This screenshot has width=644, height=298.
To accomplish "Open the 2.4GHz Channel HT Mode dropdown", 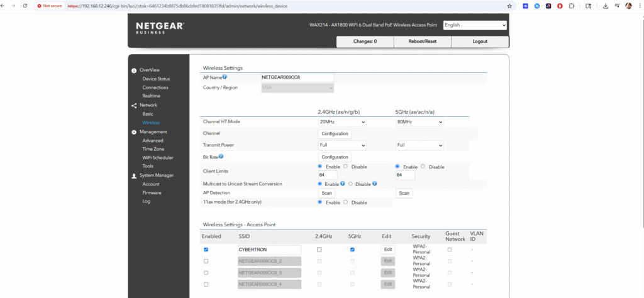I will (x=342, y=122).
